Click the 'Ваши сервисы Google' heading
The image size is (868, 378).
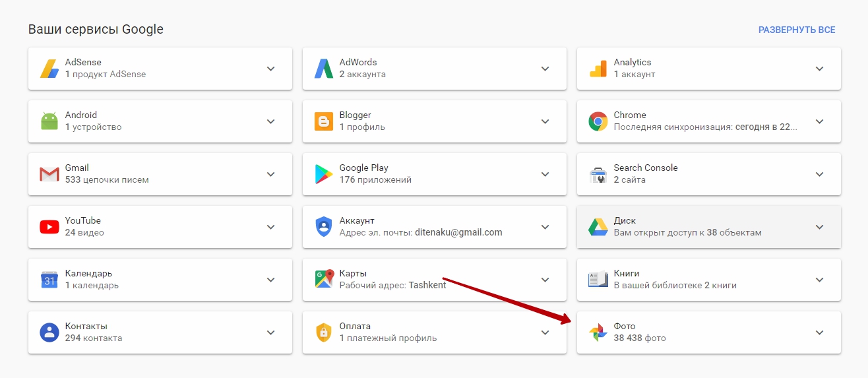coord(96,30)
